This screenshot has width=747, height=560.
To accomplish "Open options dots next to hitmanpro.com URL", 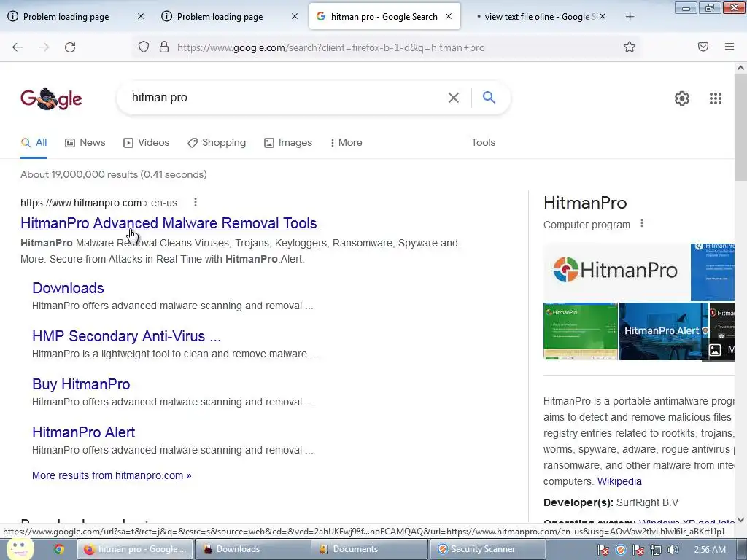I will pyautogui.click(x=196, y=203).
